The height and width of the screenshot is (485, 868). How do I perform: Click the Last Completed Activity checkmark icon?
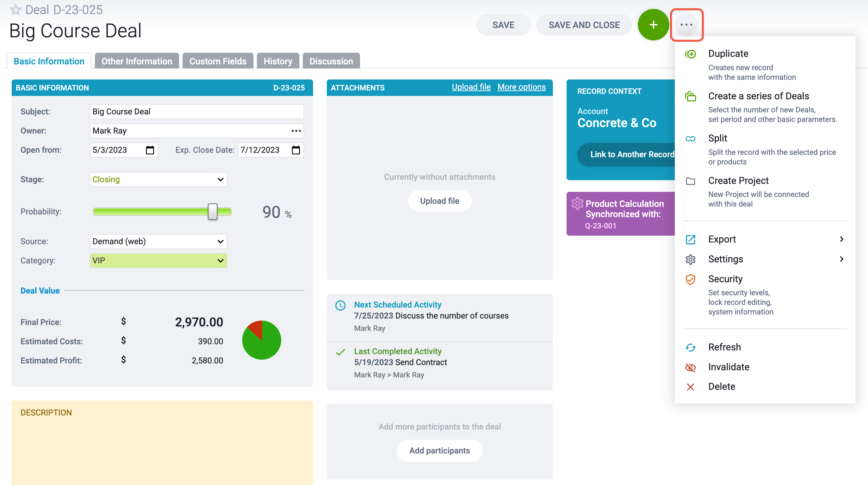(340, 352)
